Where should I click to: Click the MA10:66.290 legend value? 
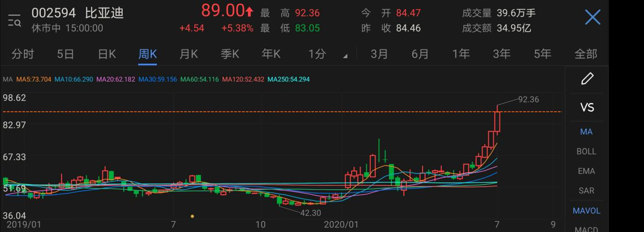73,79
